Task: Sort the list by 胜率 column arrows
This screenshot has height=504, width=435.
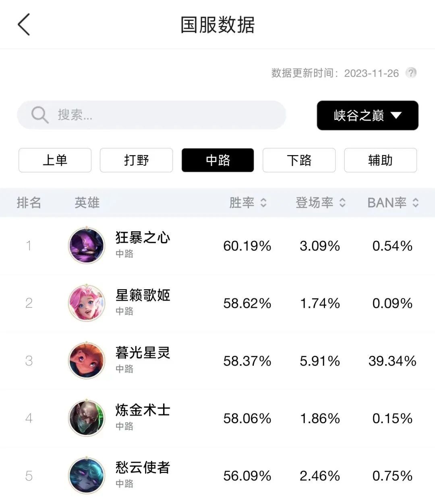Action: tap(263, 202)
